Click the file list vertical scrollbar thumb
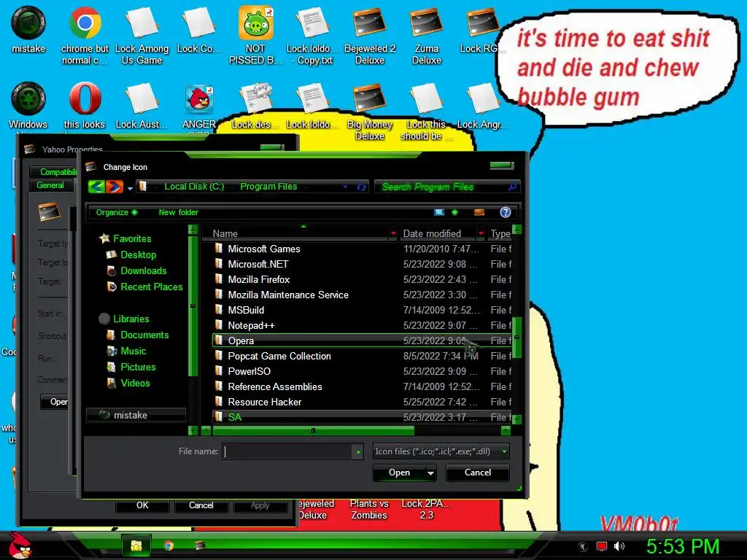 click(516, 337)
